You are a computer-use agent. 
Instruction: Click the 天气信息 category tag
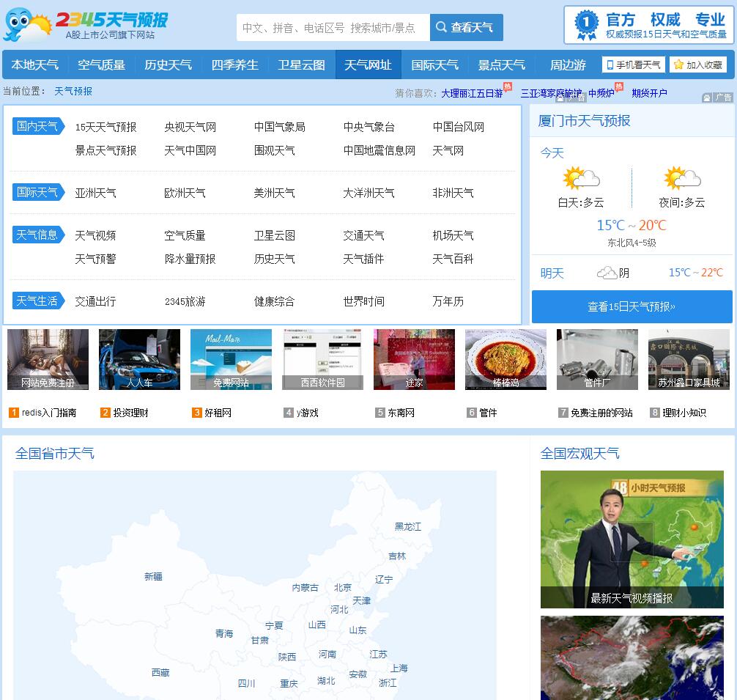[x=37, y=234]
